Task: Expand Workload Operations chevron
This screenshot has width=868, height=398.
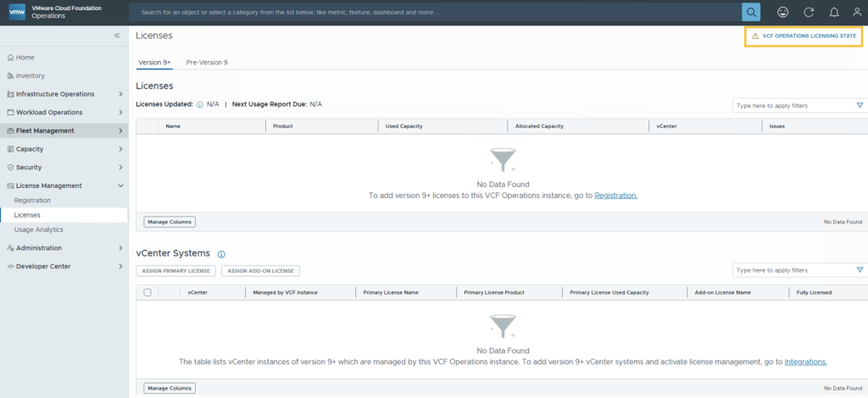Action: coord(120,113)
